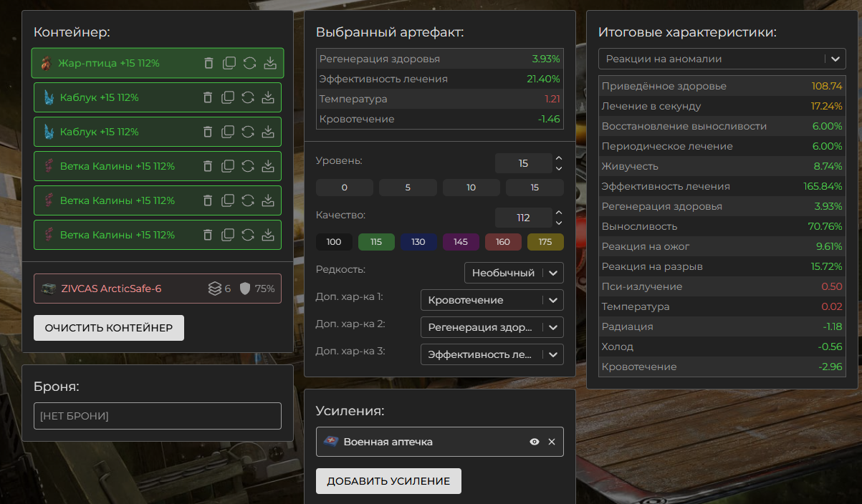
Task: Click the 21.40% value in selected artifact
Action: (x=543, y=79)
